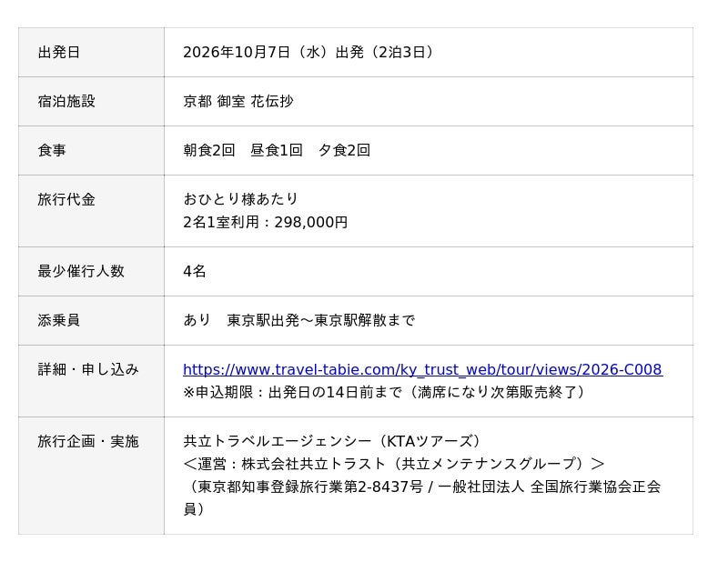Screen dimensions: 728x562
Task: Click the 食事 row label
Action: click(x=52, y=150)
